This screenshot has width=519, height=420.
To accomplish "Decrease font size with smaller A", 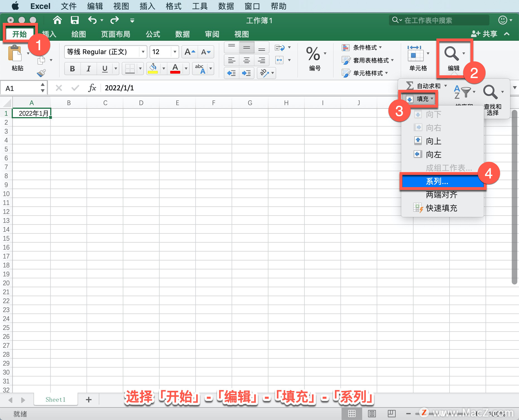I will pos(206,52).
